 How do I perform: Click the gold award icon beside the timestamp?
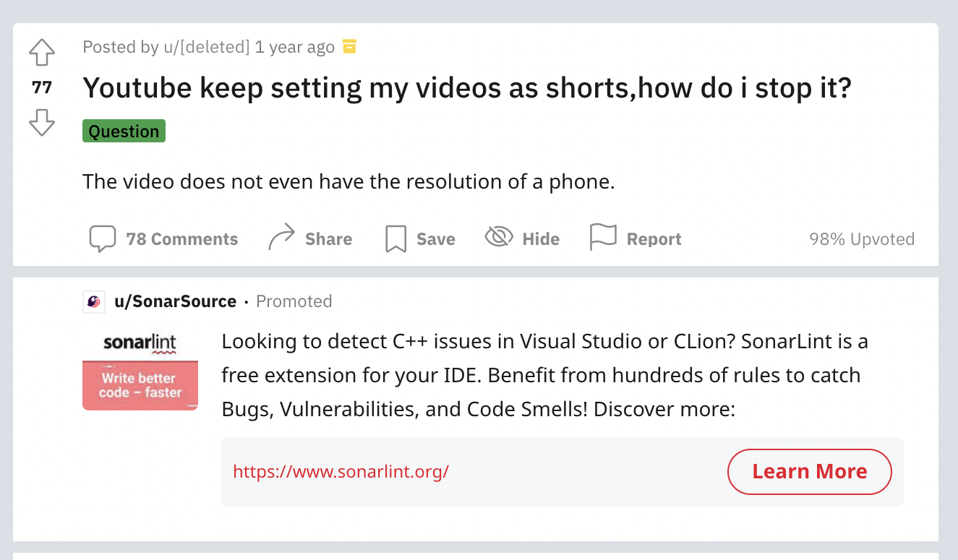tap(349, 46)
